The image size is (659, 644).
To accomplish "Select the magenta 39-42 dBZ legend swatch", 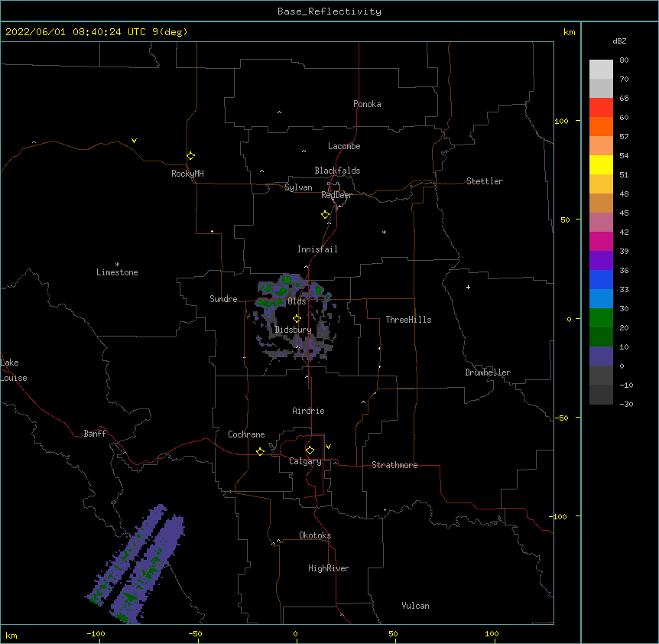I will (601, 241).
